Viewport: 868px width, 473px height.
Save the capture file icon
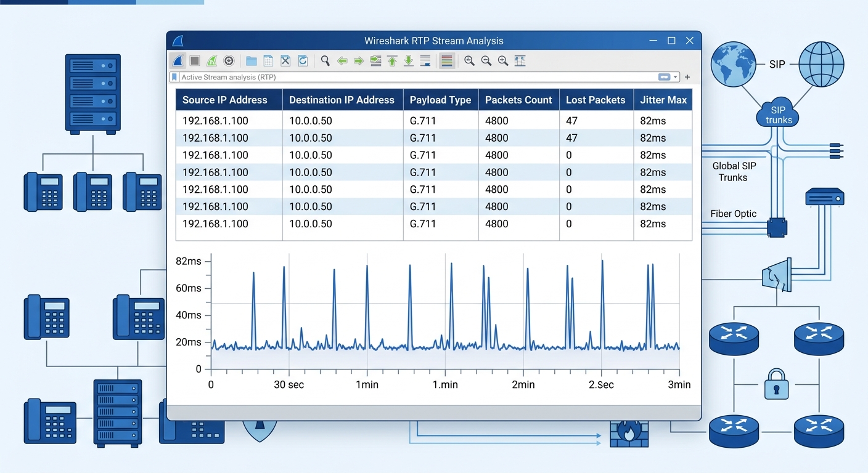tap(268, 60)
